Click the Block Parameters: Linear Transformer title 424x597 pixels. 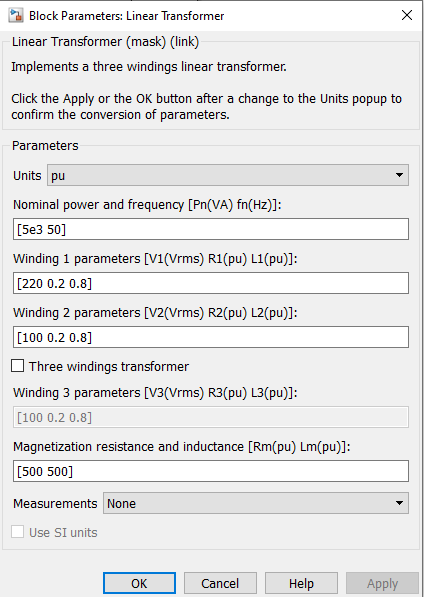127,16
